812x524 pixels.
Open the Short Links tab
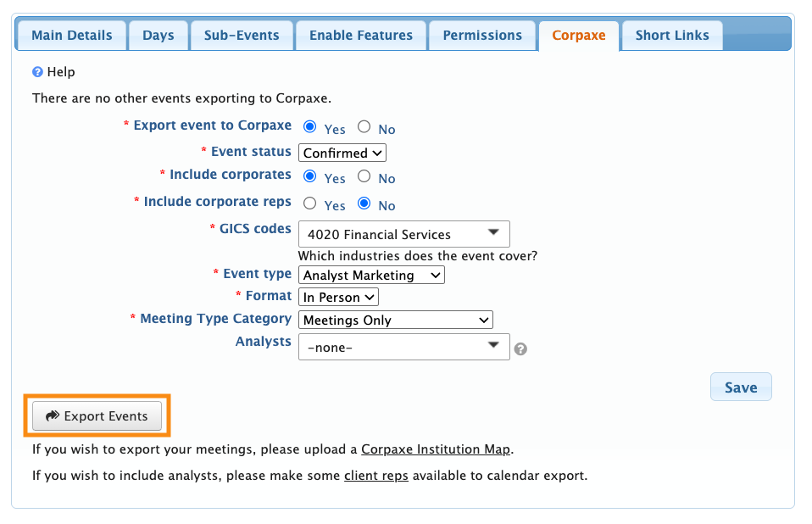tap(673, 36)
